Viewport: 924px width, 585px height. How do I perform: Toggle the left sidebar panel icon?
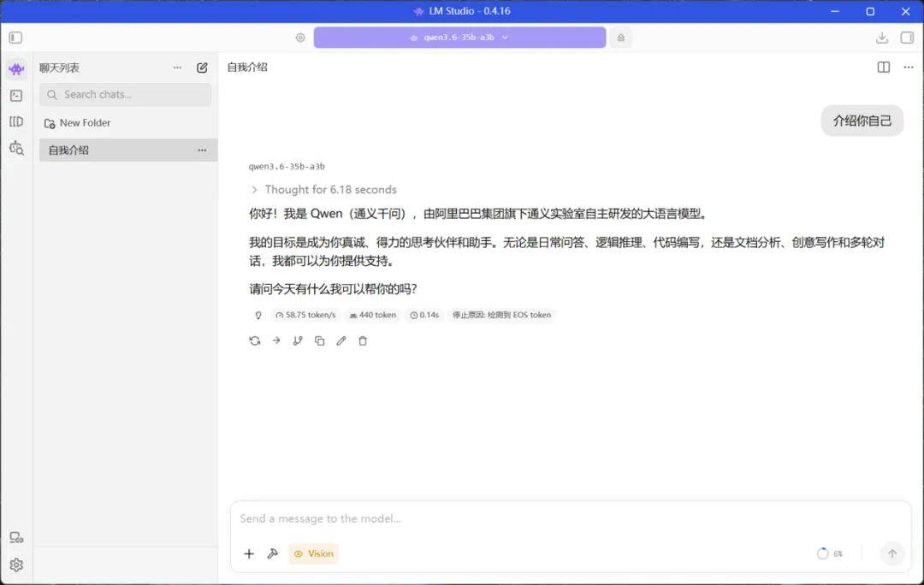click(15, 38)
